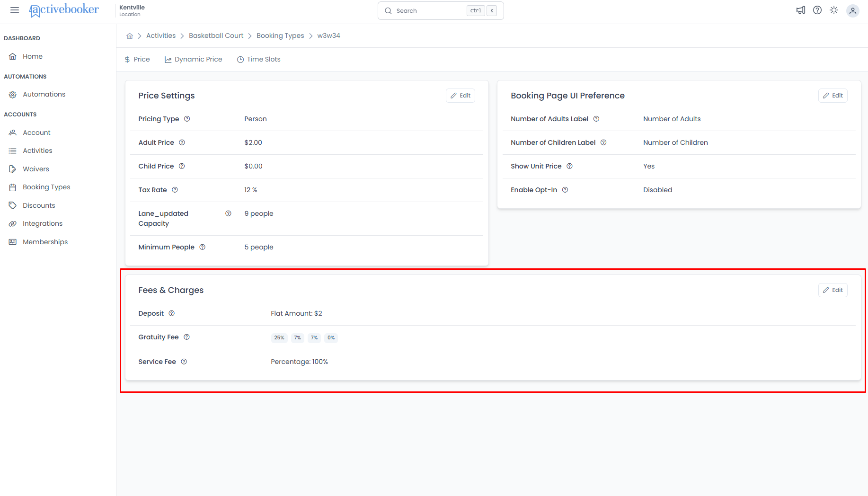Edit the Booking Page UI Preference card
The height and width of the screenshot is (496, 868).
[833, 96]
